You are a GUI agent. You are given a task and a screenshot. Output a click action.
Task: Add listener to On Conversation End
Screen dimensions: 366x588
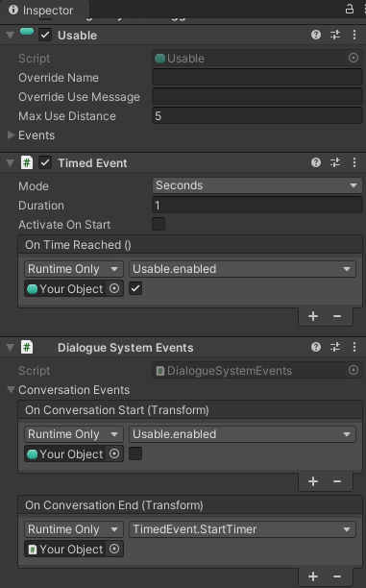(313, 576)
